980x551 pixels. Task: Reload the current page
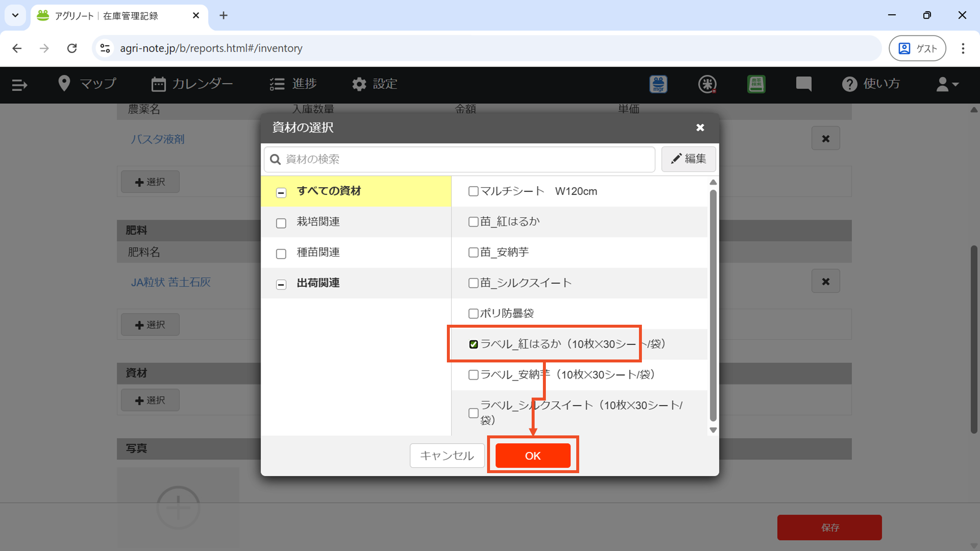point(72,48)
